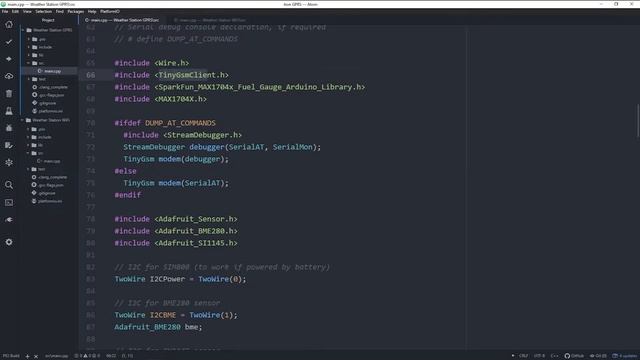The height and width of the screenshot is (360, 640).
Task: Open the View menu
Action: click(x=27, y=11)
